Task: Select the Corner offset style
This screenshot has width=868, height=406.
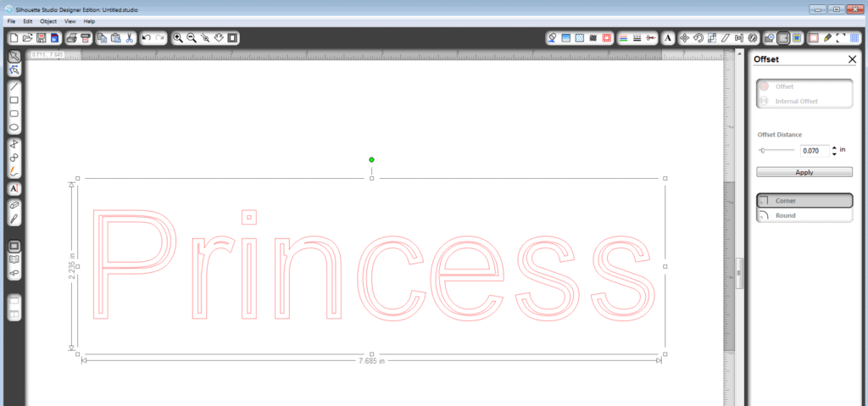Action: [x=804, y=201]
